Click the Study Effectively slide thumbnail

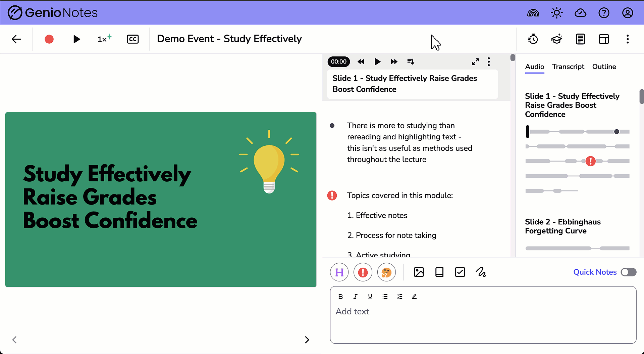pyautogui.click(x=161, y=200)
